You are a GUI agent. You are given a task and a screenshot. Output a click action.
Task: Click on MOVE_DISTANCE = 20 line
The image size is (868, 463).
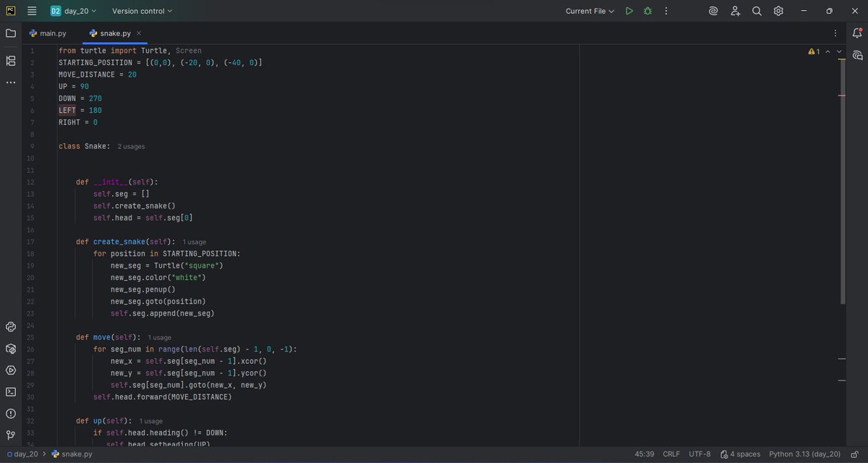pos(98,75)
